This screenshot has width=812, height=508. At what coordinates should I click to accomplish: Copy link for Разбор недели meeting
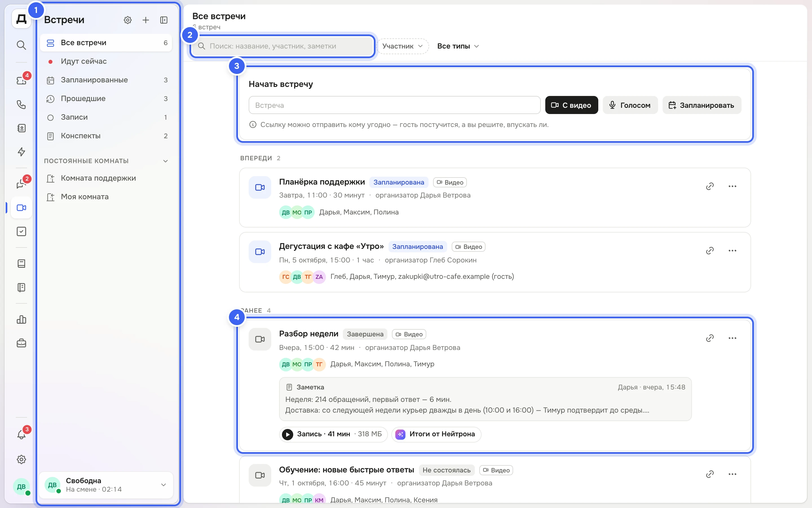click(710, 338)
